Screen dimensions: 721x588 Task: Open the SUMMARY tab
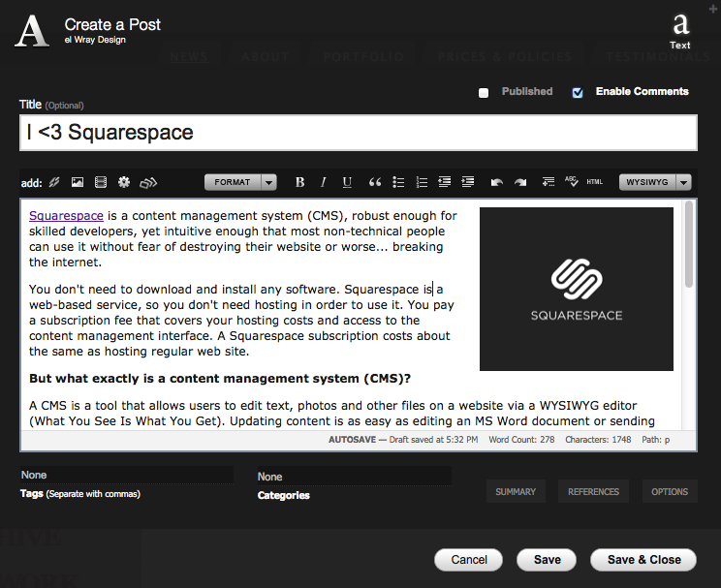tap(516, 491)
